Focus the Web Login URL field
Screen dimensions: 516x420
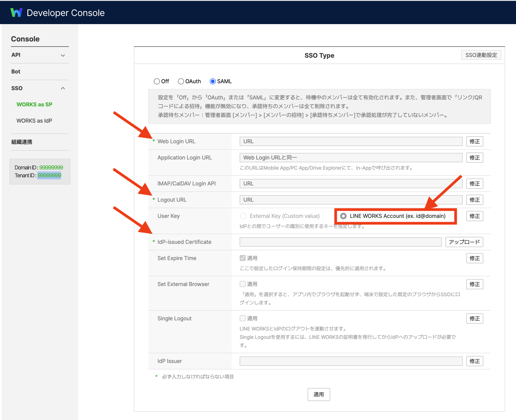pos(351,142)
